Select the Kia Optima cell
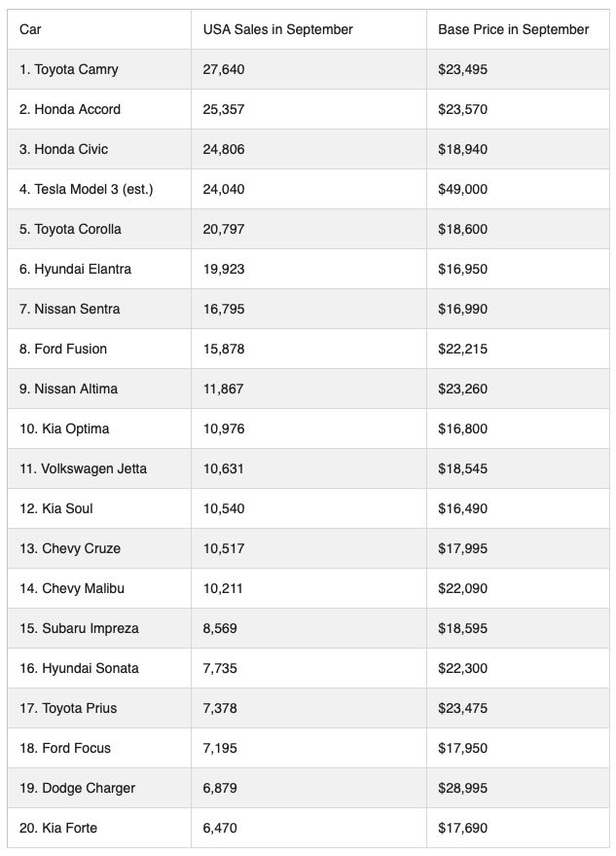616x856 pixels. [x=64, y=428]
